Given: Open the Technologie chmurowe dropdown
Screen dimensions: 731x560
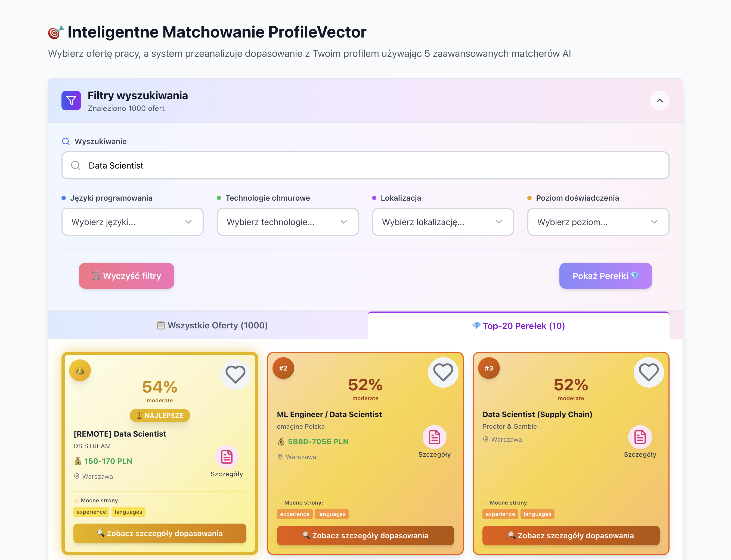Looking at the screenshot, I should pyautogui.click(x=287, y=222).
